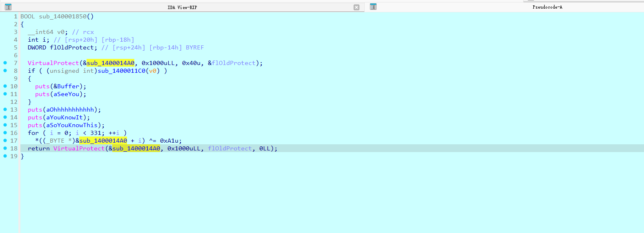Screen dimensions: 644x233
Task: Click the closing brace on line 19
Action: 22,156
